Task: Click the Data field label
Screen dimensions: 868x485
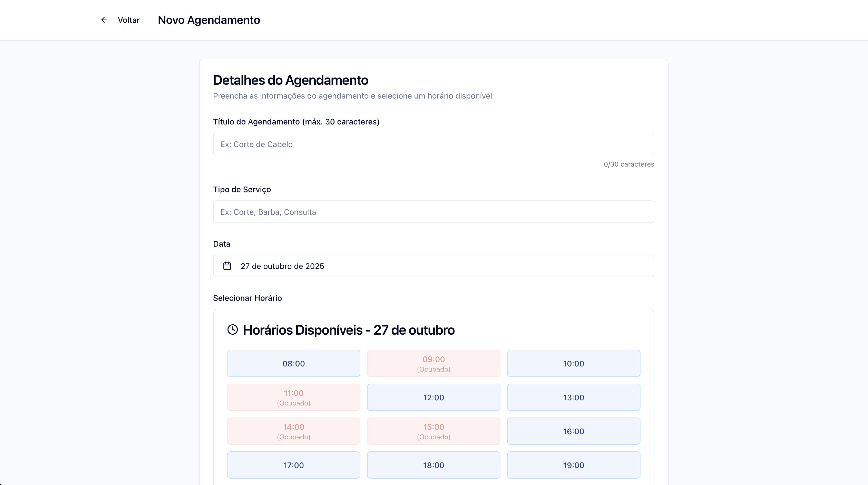Action: [222, 244]
